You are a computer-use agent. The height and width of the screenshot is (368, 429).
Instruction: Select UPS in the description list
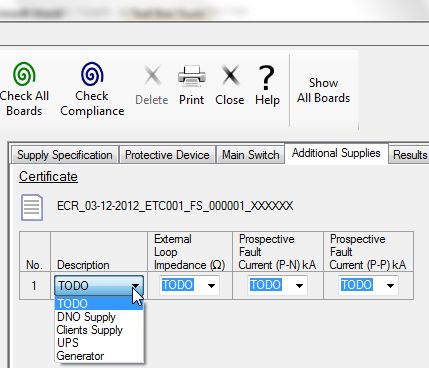pos(68,343)
